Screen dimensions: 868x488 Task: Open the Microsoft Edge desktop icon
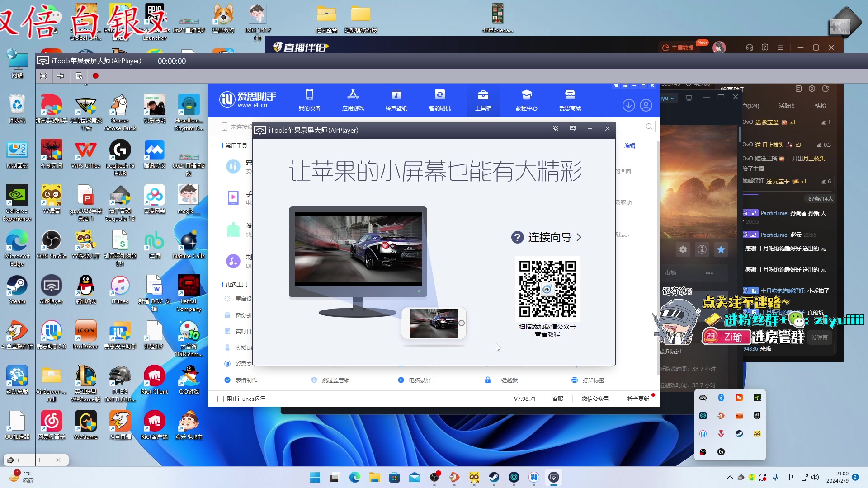click(17, 248)
